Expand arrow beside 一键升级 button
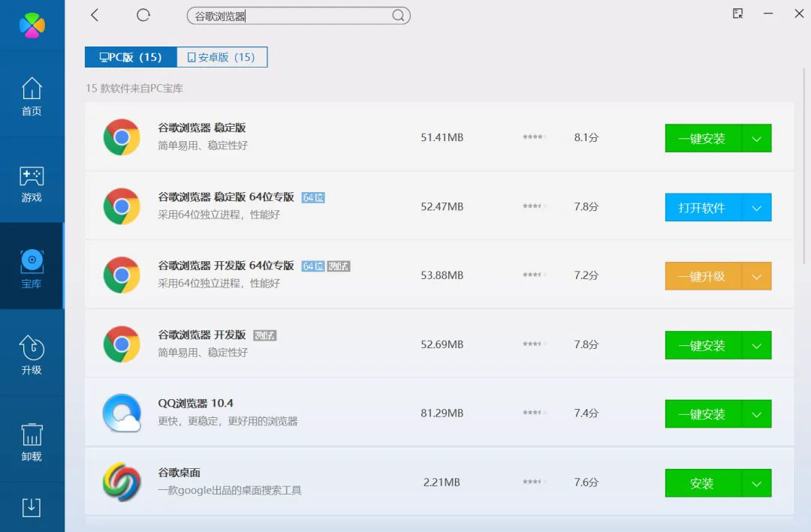811x532 pixels. coord(757,276)
